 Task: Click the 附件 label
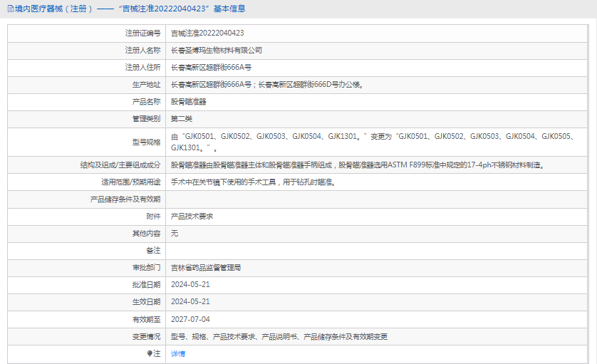point(153,217)
